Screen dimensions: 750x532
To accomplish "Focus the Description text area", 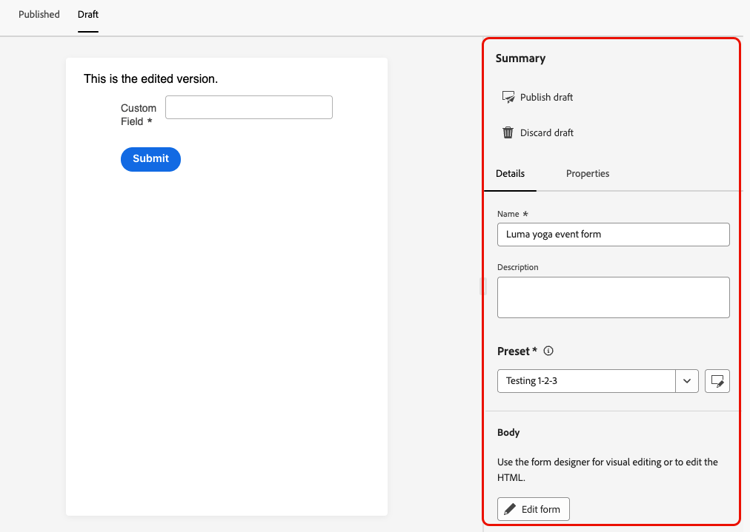I will coord(613,298).
